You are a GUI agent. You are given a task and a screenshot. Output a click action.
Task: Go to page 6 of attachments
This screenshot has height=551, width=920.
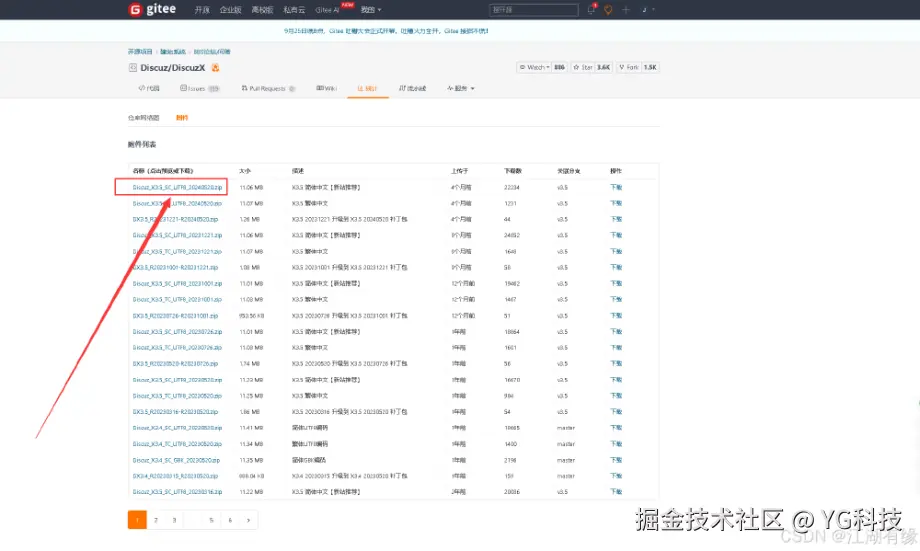click(230, 520)
